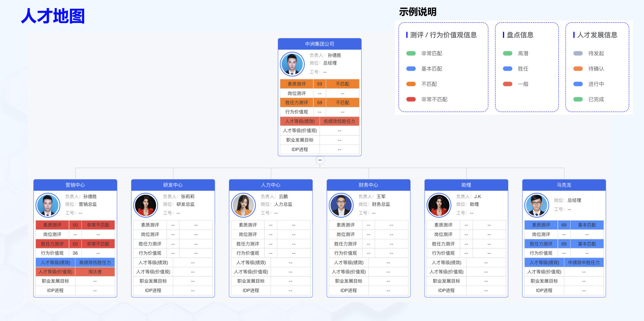Click 云鹏's avatar in 人力中心 card
This screenshot has width=644, height=321.
pyautogui.click(x=244, y=205)
